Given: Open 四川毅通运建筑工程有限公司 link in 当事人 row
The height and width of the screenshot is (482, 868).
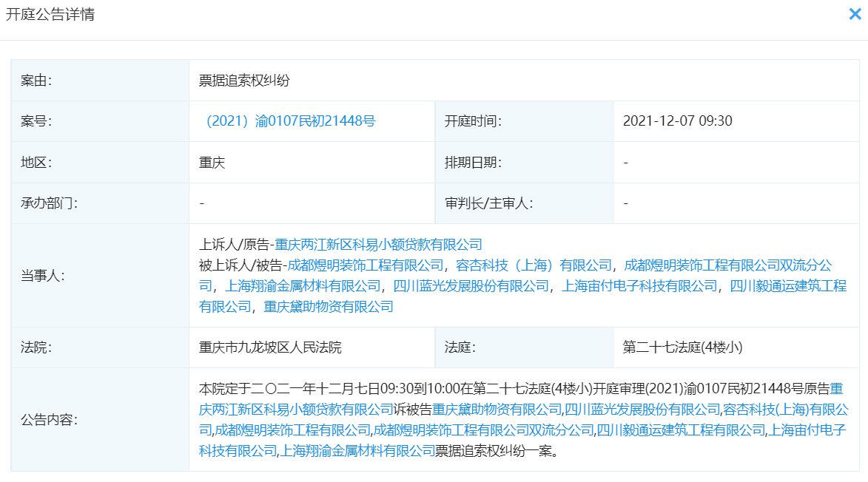Looking at the screenshot, I should pyautogui.click(x=788, y=286).
